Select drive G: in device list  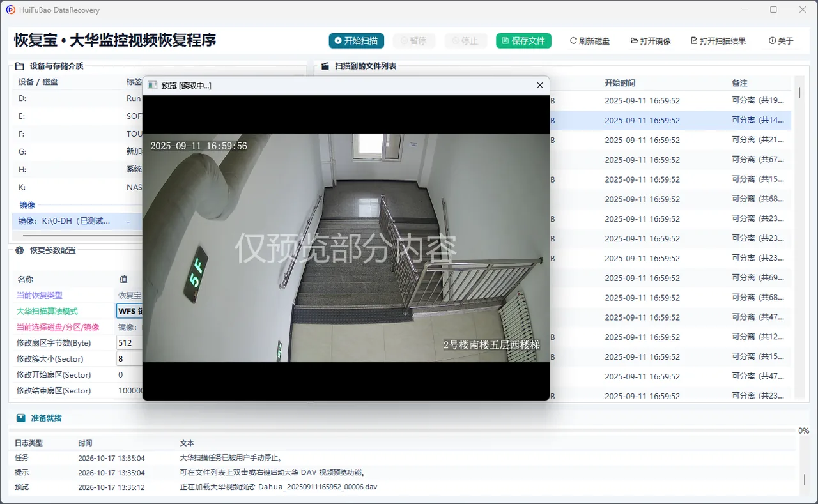(77, 152)
